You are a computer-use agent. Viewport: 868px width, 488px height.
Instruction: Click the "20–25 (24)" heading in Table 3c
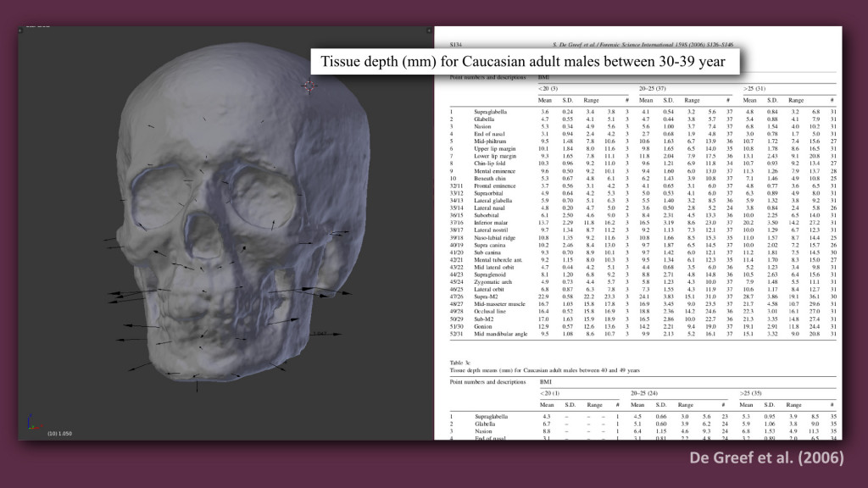click(x=644, y=393)
